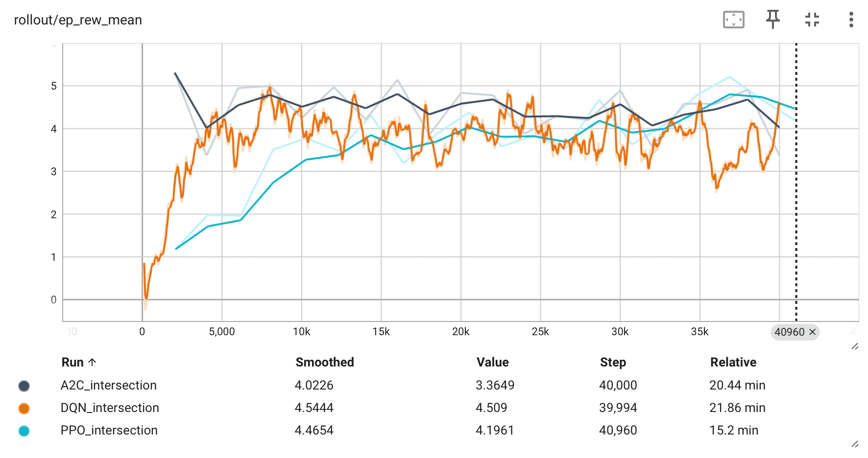Click the chart resize handle below x-axis
Image resolution: width=868 pixels, height=458 pixels.
click(855, 346)
